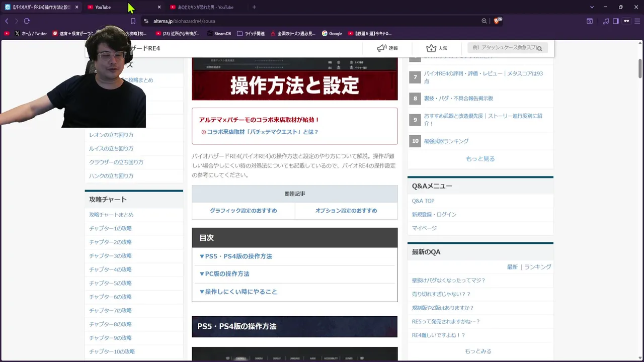Click the glasses icon button in the toolbar

tap(626, 21)
